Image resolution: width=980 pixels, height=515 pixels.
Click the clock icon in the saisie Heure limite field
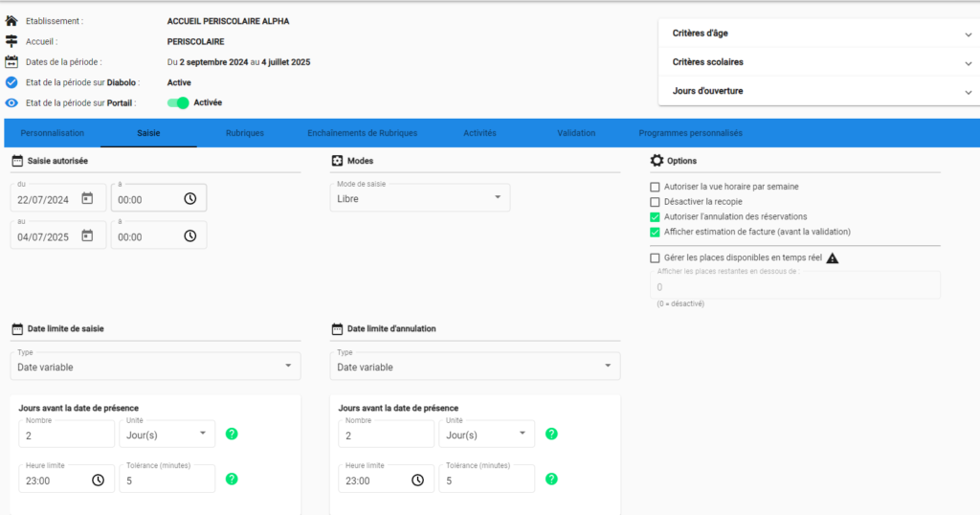coord(98,481)
